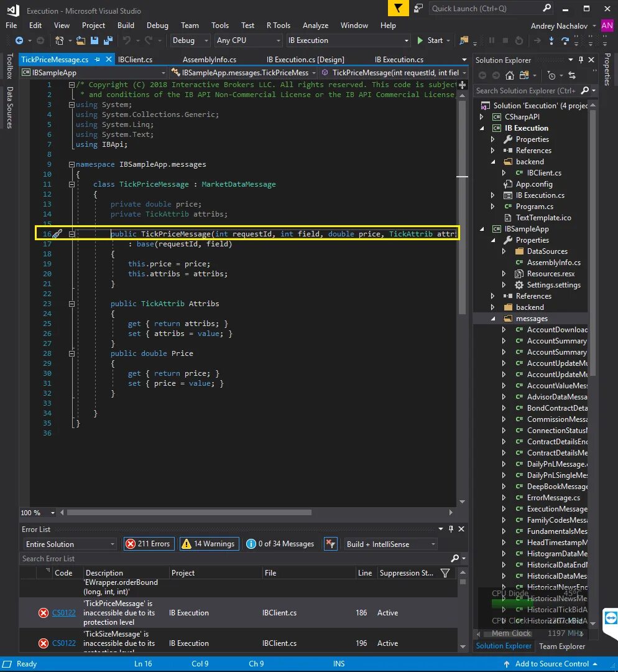This screenshot has width=618, height=672.
Task: Click the Find in Files toolbar icon
Action: 463,40
